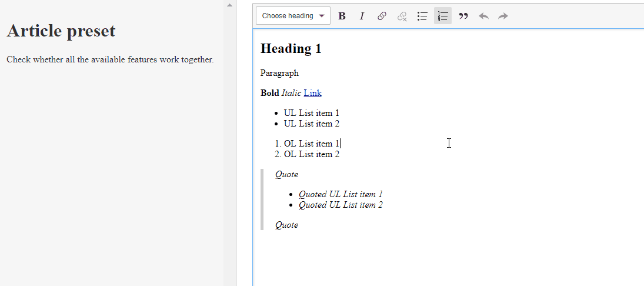Click the undo arrow
The height and width of the screenshot is (286, 644).
coord(483,16)
